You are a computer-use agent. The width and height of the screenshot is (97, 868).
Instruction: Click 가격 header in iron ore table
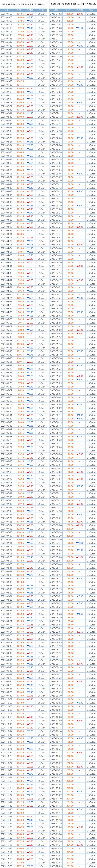pos(21,11)
